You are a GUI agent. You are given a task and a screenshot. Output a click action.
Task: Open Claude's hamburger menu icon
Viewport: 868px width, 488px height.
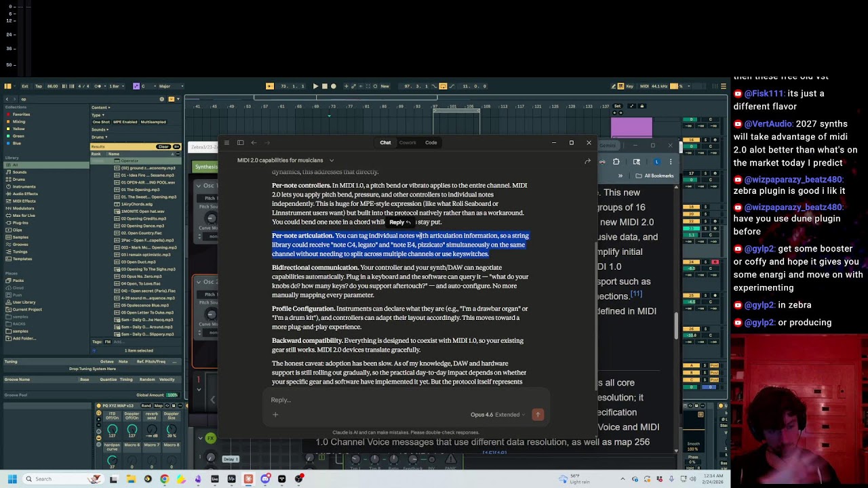click(x=226, y=143)
